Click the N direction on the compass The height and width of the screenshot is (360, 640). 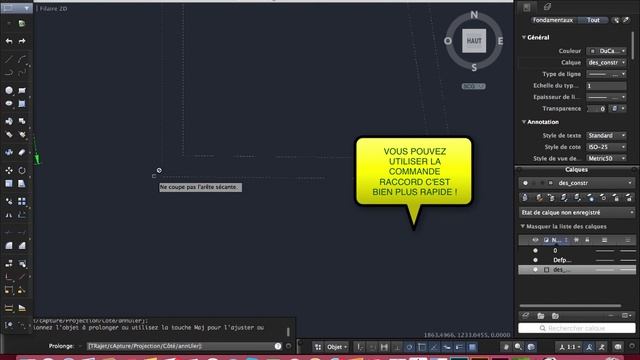click(x=474, y=15)
